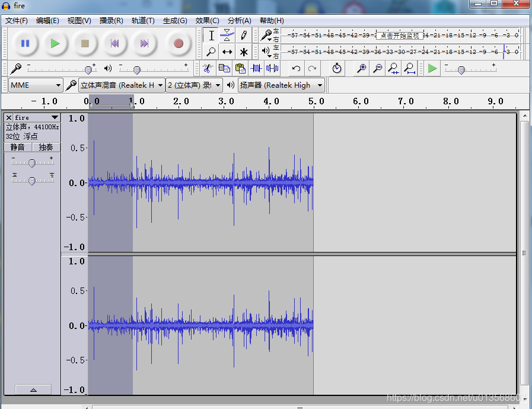Image resolution: width=532 pixels, height=409 pixels.
Task: Click the Sync-Lock clock icon
Action: [x=336, y=69]
